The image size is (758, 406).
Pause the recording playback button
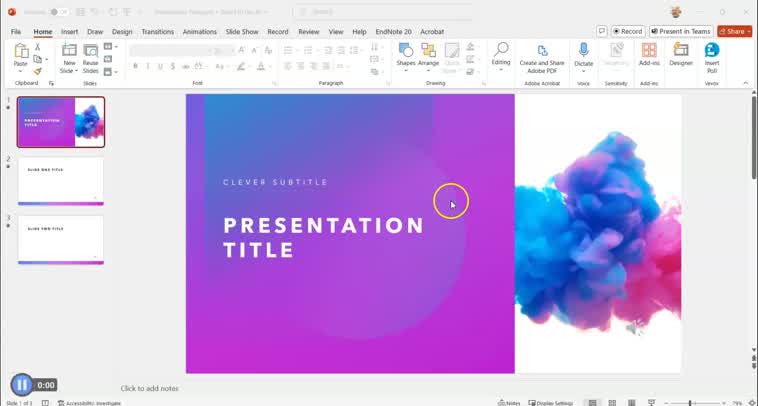pyautogui.click(x=22, y=385)
